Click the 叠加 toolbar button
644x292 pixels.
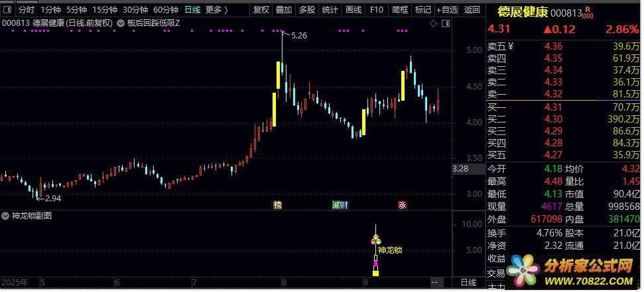click(284, 10)
